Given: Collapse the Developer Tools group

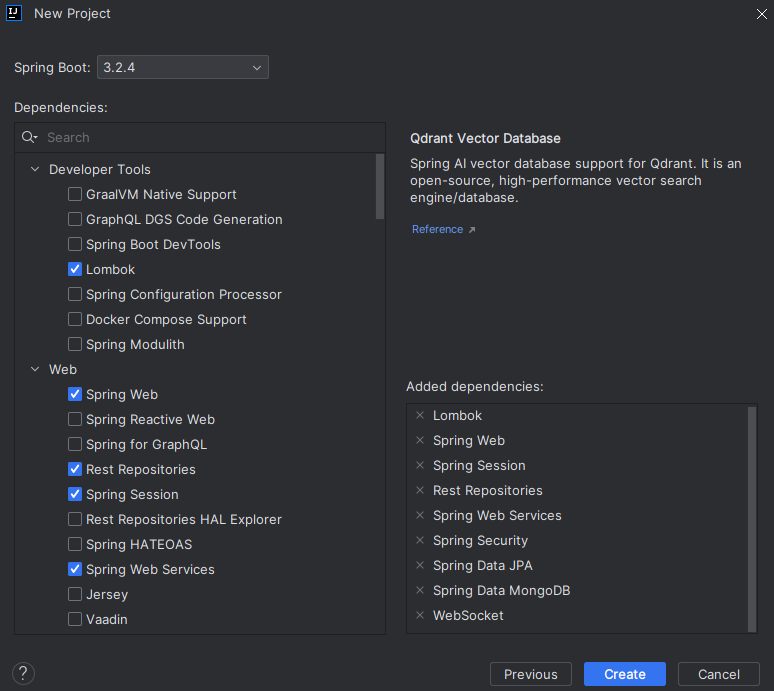Looking at the screenshot, I should tap(36, 170).
